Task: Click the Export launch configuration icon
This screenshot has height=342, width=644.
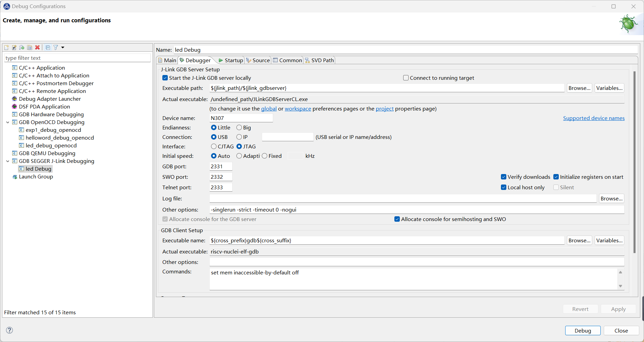Action: 22,48
